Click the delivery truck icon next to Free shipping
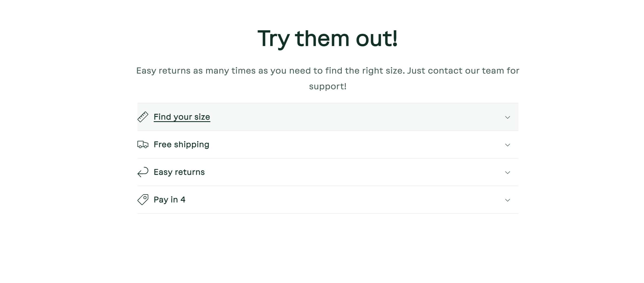This screenshot has width=644, height=283. pyautogui.click(x=143, y=145)
